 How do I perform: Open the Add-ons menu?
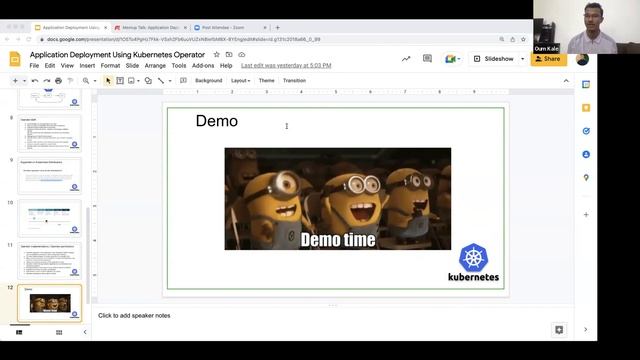tap(203, 65)
